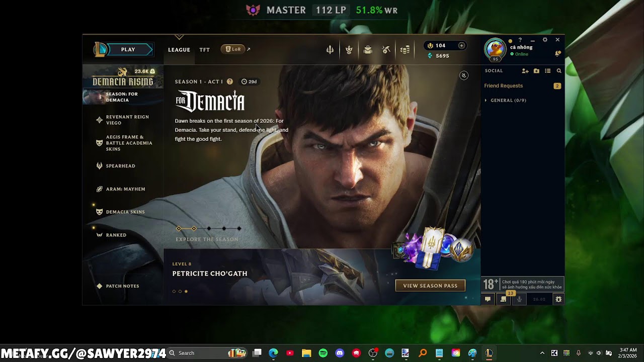The height and width of the screenshot is (362, 644).
Task: Click the Petricite Cho'Gath reward title
Action: 210,274
